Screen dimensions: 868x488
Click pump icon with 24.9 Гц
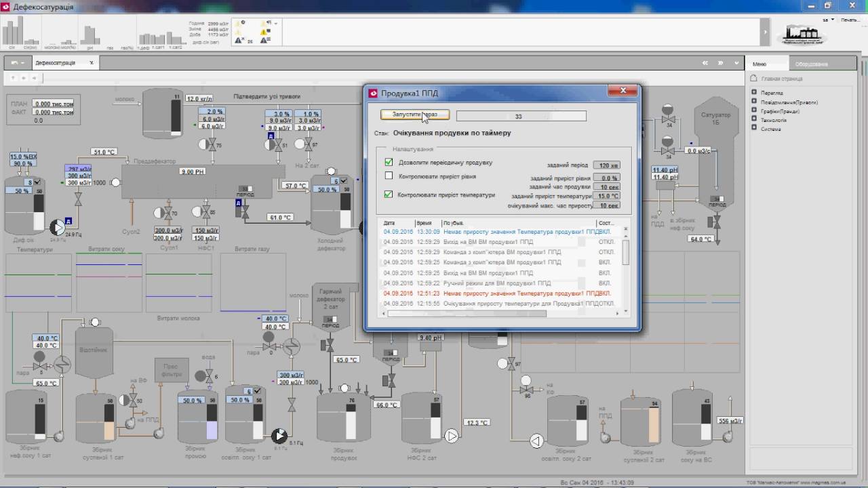57,228
